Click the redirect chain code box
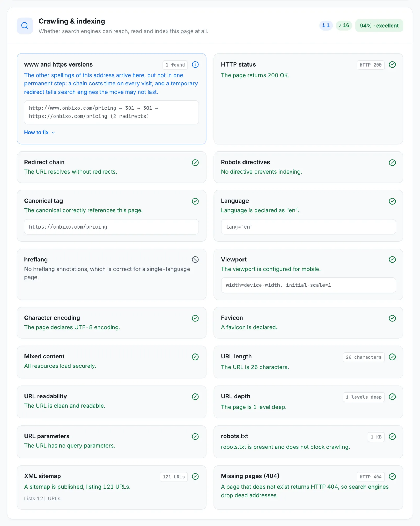Image resolution: width=420 pixels, height=526 pixels. point(111,112)
